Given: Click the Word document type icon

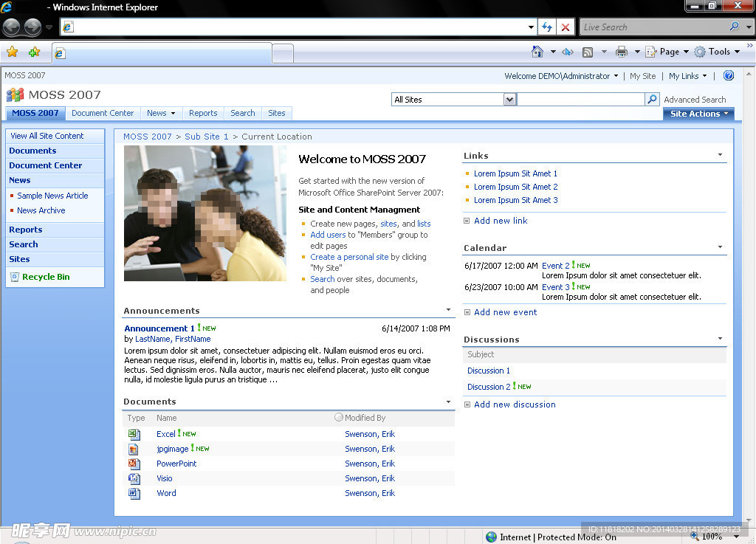Looking at the screenshot, I should click(x=134, y=493).
